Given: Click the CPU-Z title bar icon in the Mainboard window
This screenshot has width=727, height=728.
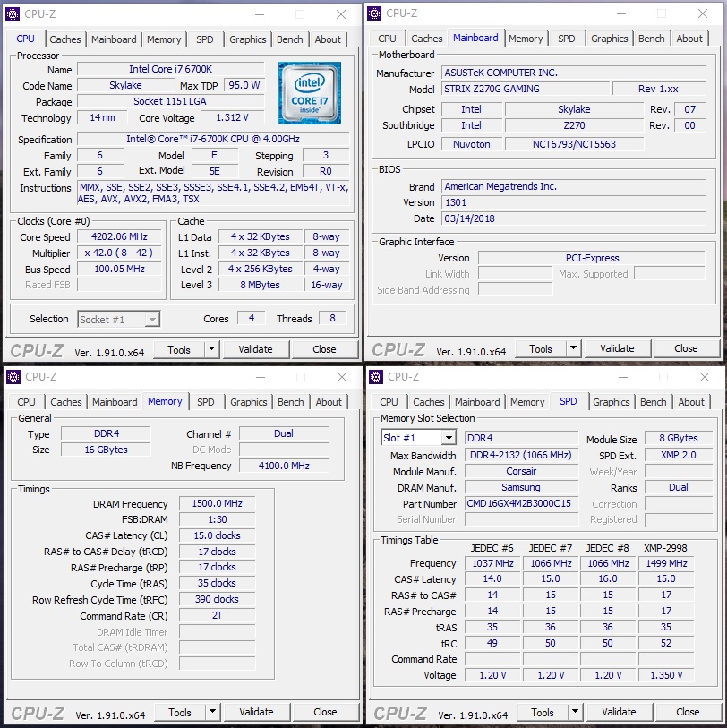Looking at the screenshot, I should click(376, 13).
